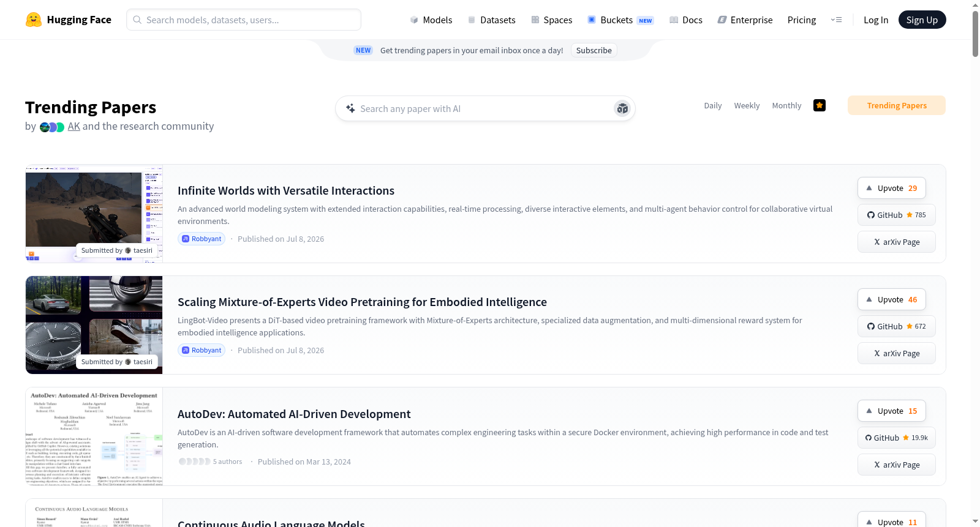Viewport: 980px width, 527px height.
Task: Subscribe to trending papers emails
Action: (594, 50)
